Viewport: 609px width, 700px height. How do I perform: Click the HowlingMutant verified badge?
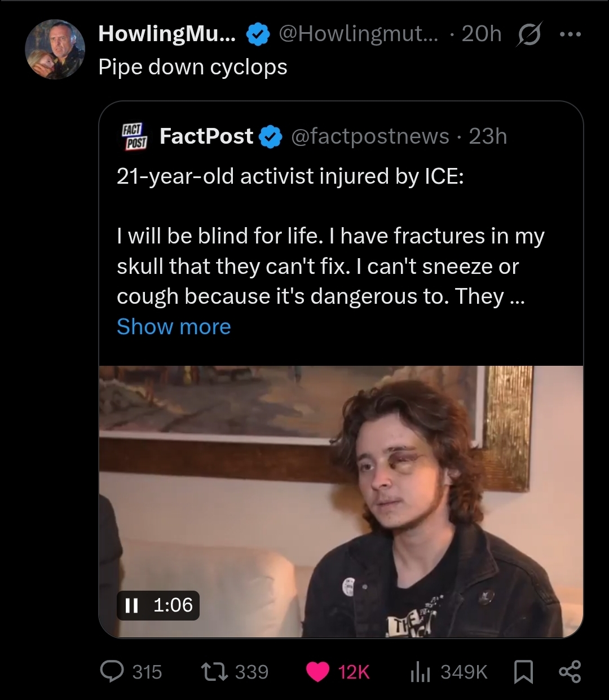coord(257,35)
